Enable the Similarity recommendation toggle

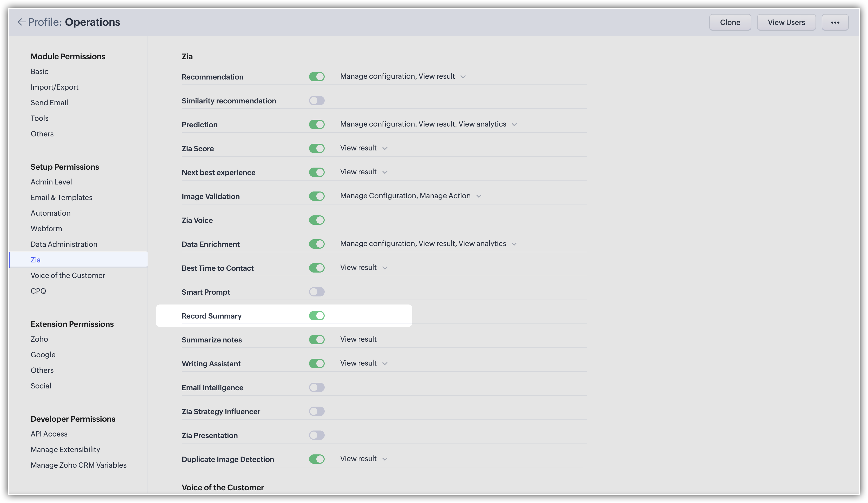click(317, 101)
